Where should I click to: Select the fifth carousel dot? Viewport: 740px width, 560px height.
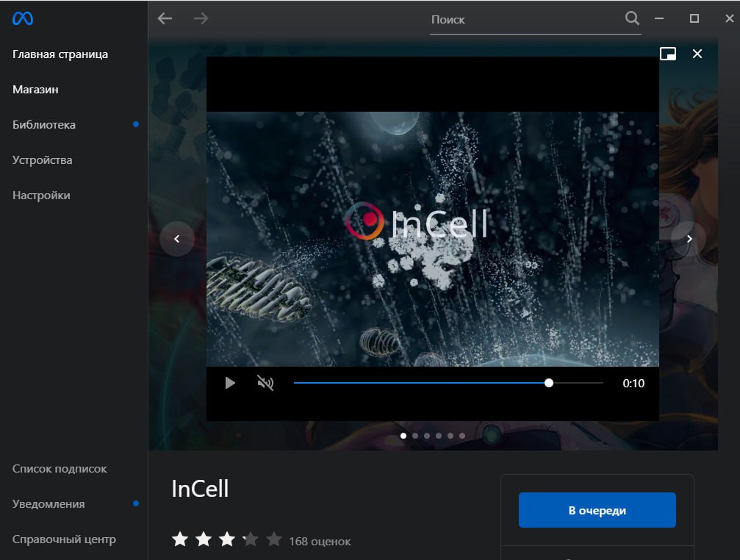[450, 436]
